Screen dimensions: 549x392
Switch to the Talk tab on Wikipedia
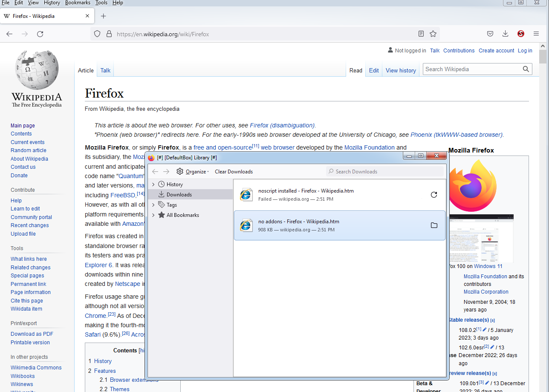pyautogui.click(x=105, y=70)
